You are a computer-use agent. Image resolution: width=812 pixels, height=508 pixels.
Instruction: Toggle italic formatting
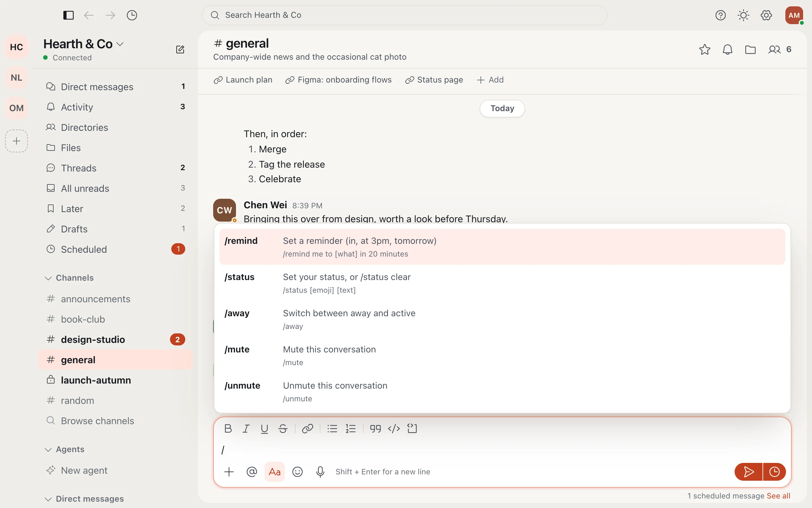click(x=246, y=428)
